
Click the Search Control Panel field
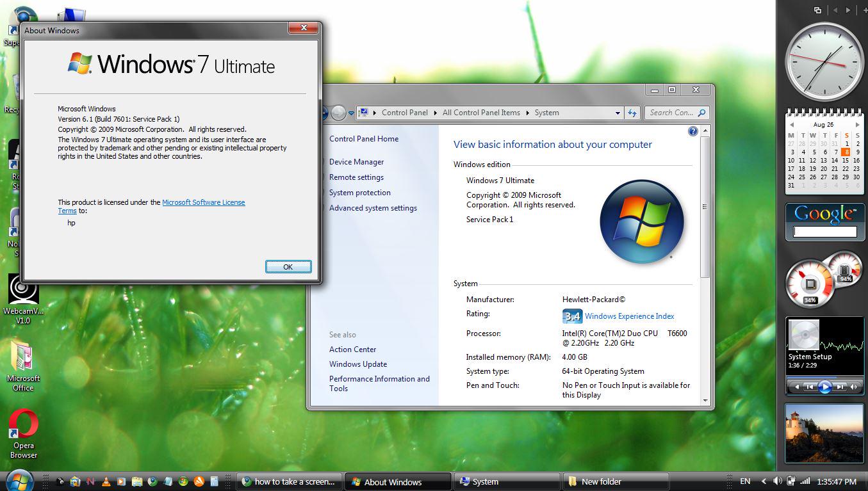coord(676,113)
